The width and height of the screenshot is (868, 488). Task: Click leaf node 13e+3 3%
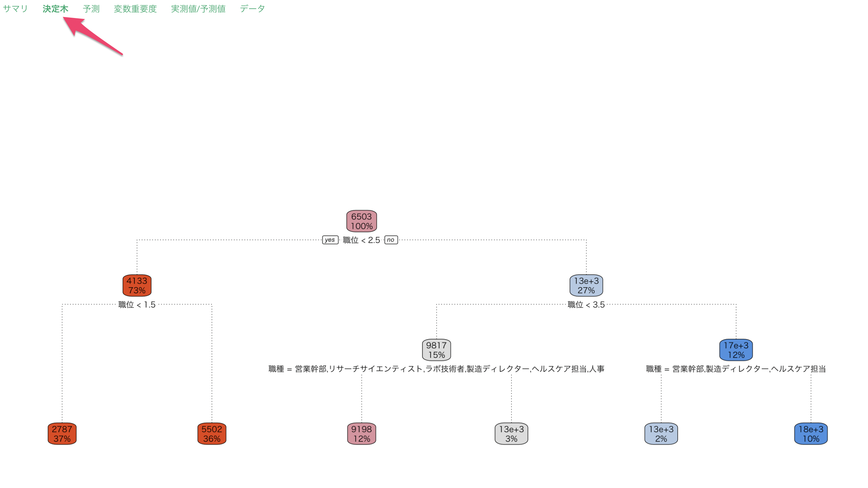click(511, 434)
